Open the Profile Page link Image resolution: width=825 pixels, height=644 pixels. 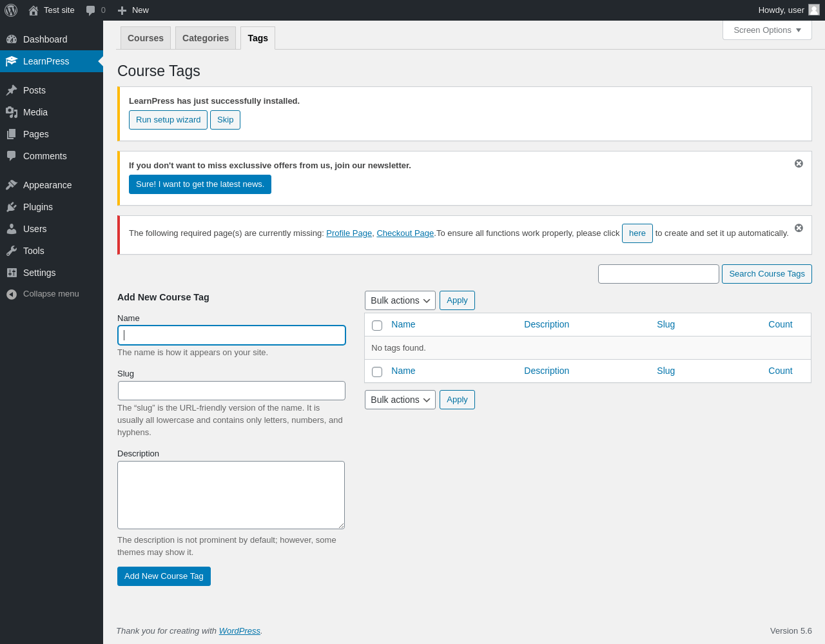[x=349, y=233]
